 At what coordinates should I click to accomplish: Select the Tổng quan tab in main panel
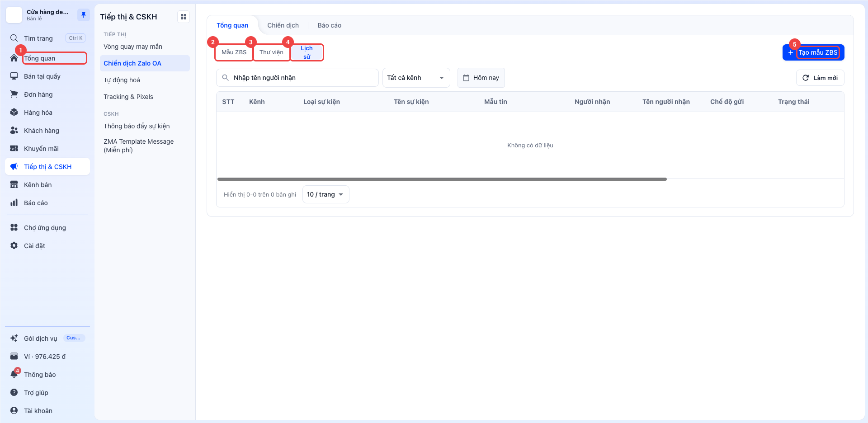[232, 25]
